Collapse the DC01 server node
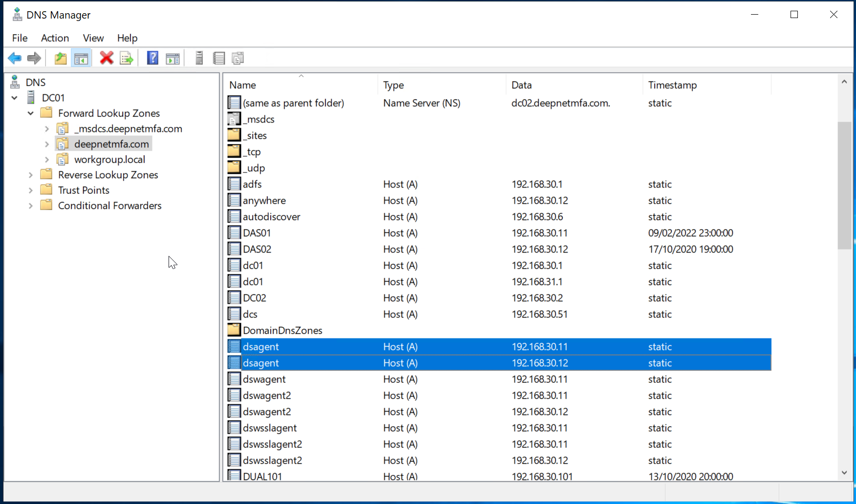This screenshot has width=856, height=504. (15, 98)
